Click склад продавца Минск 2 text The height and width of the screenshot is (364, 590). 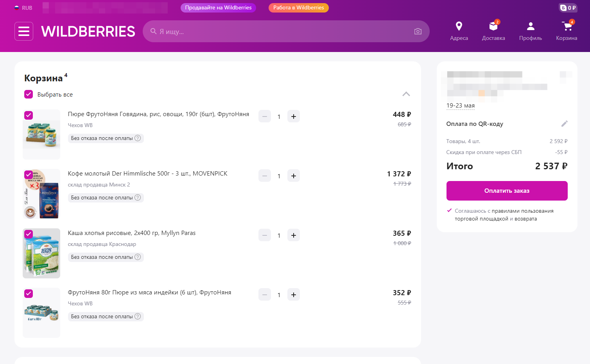click(99, 185)
